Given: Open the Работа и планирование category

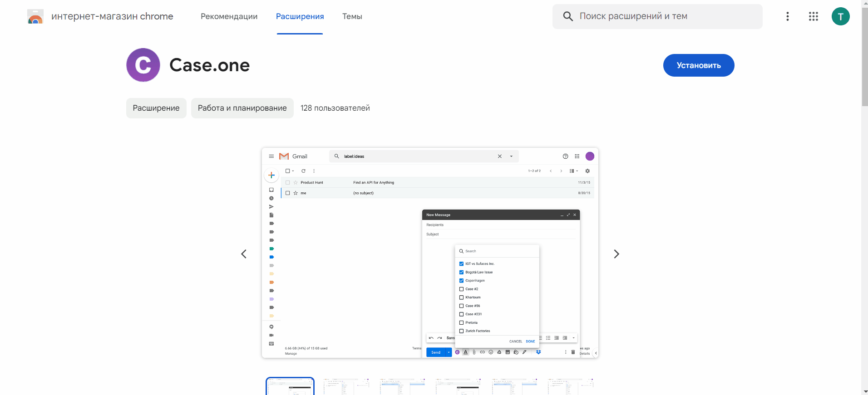Looking at the screenshot, I should click(x=242, y=108).
